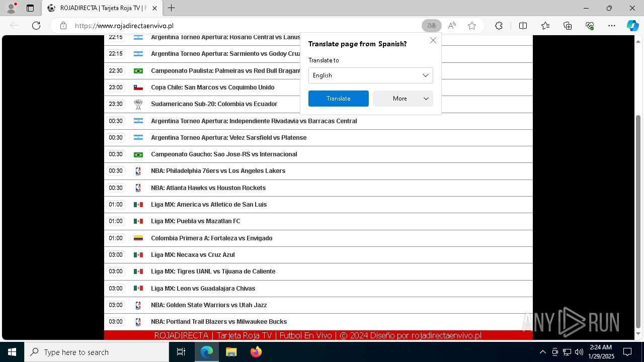Screen dimensions: 644x362
Task: Refresh the current page
Action: coord(36,26)
